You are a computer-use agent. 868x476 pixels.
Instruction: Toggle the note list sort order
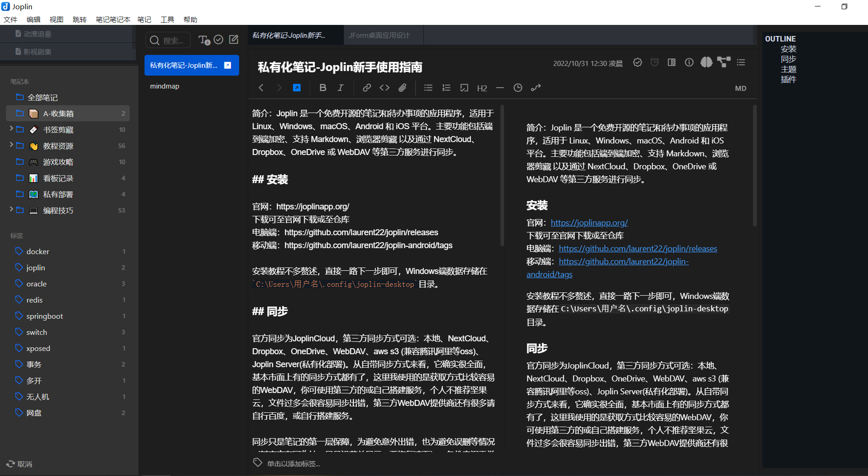[x=204, y=40]
